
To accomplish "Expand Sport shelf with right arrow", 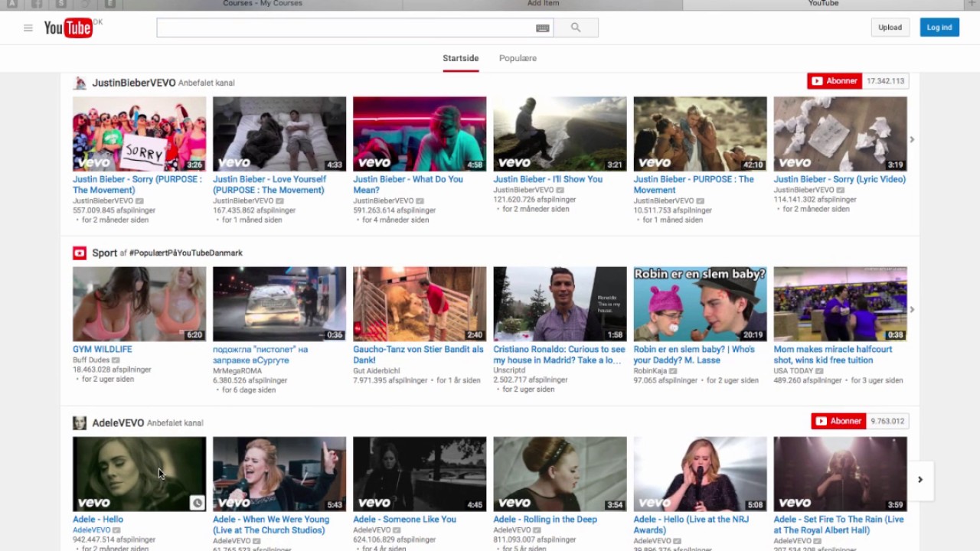I will (912, 309).
